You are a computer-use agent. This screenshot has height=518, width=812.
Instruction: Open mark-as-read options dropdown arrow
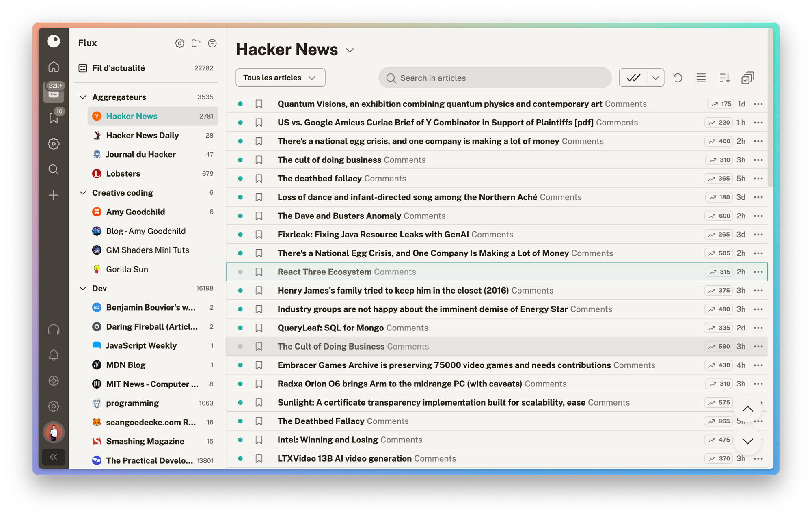(x=656, y=78)
